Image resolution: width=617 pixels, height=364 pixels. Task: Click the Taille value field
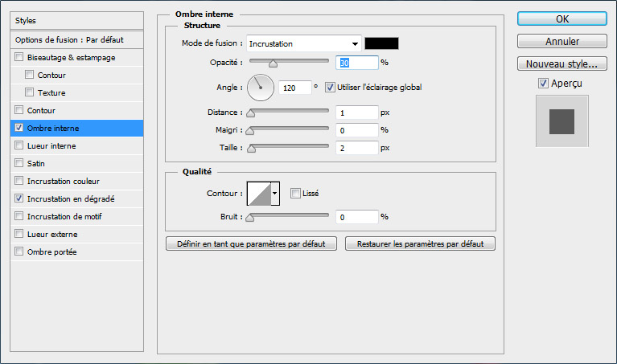point(357,148)
